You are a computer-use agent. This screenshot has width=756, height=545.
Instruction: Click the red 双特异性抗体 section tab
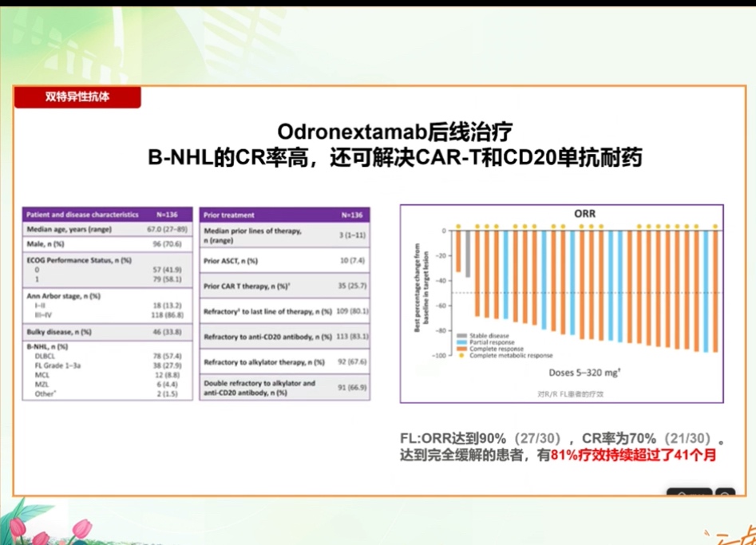click(77, 97)
